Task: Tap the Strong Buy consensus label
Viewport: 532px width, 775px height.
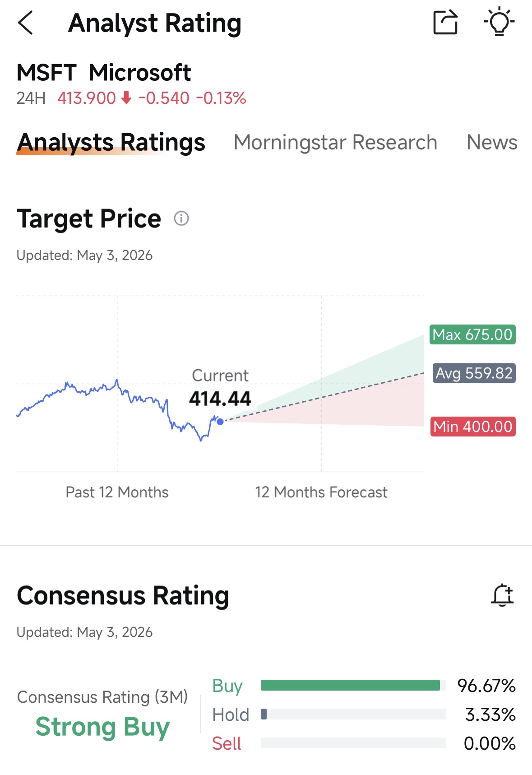Action: pos(103,727)
